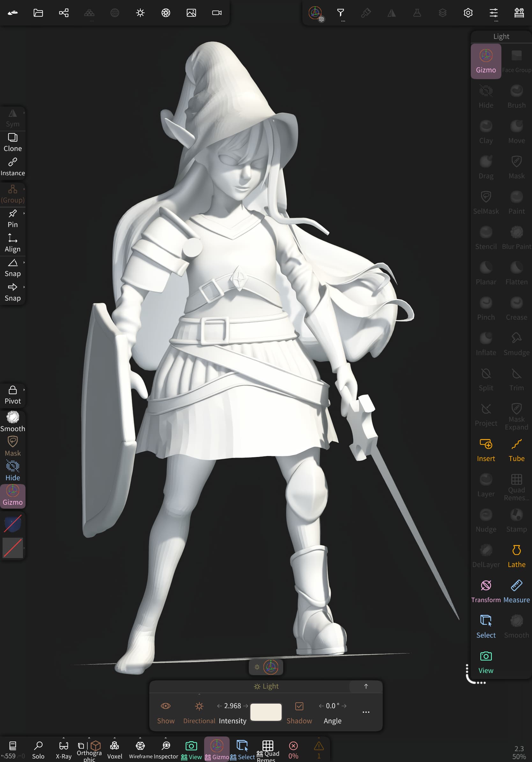Toggle Solo mode in bottom bar
The width and height of the screenshot is (532, 762).
(x=38, y=750)
